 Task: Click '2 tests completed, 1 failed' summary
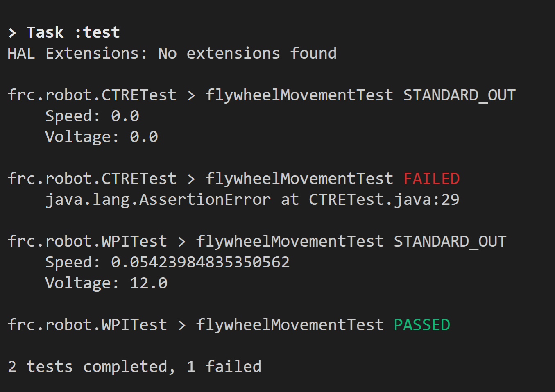click(134, 367)
